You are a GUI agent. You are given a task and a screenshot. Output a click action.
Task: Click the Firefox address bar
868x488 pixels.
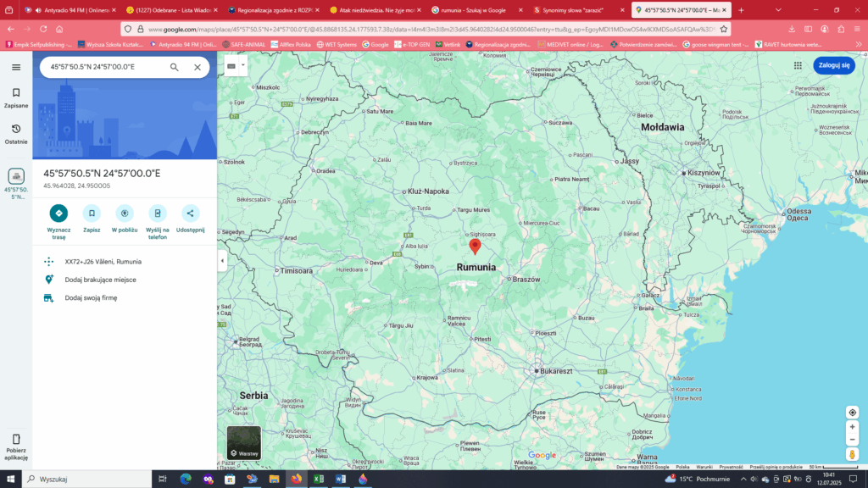tap(431, 30)
